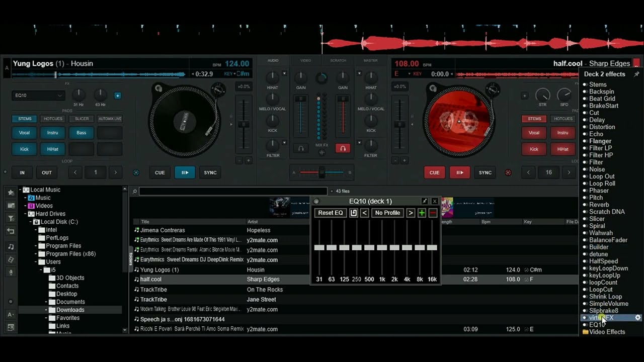Click the EQ10 save profile icon
This screenshot has height=362, width=644.
[x=354, y=213]
